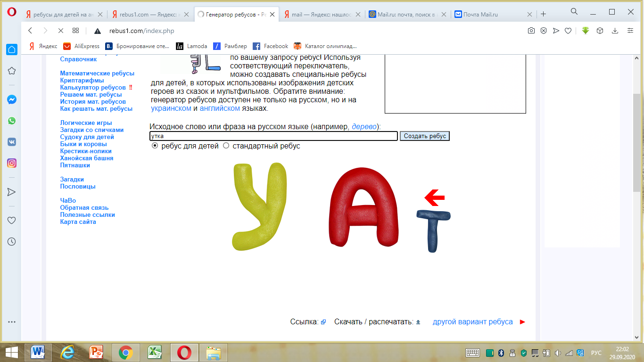The height and width of the screenshot is (362, 644).
Task: Open 'другой вариант ребуса' link
Action: [472, 322]
